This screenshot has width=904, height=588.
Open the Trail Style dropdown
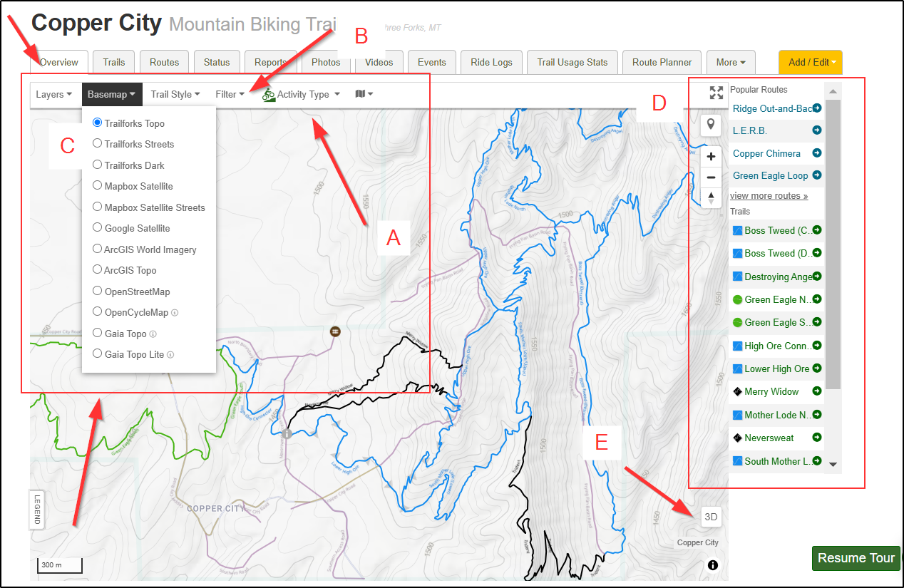[x=175, y=94]
